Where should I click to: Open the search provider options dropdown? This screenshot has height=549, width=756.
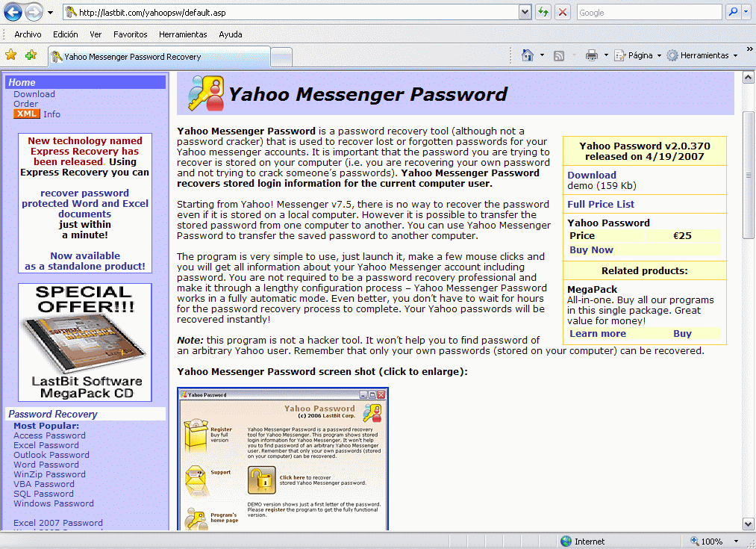(746, 13)
